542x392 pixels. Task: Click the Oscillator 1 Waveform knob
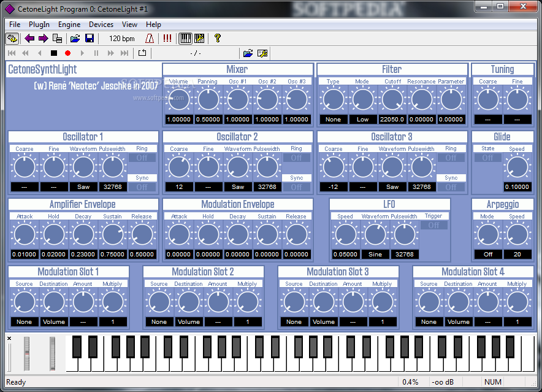pos(83,167)
